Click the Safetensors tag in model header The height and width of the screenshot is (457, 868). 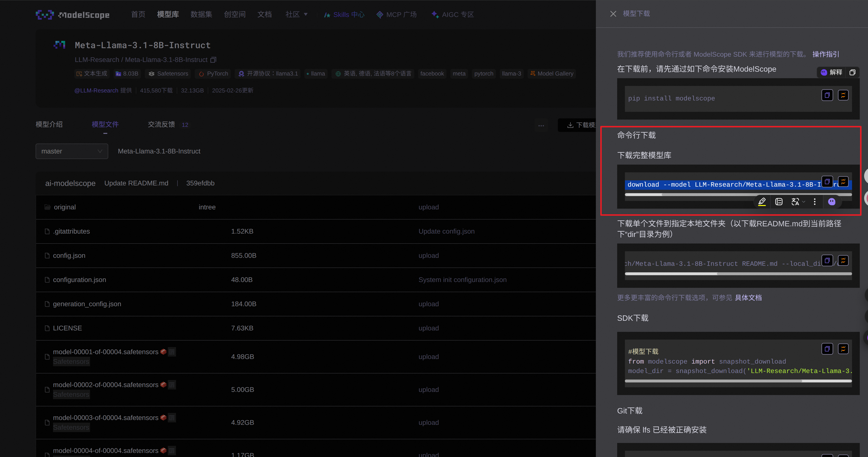tap(168, 74)
